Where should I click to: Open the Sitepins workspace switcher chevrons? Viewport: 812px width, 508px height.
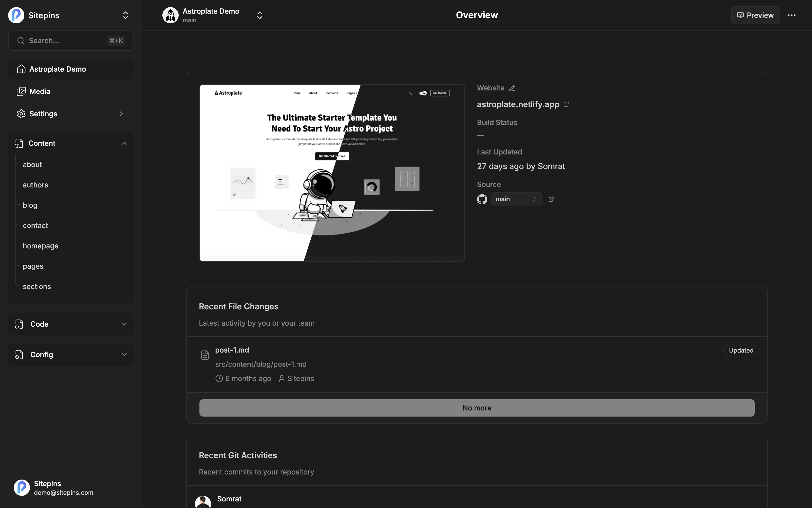[x=125, y=15]
